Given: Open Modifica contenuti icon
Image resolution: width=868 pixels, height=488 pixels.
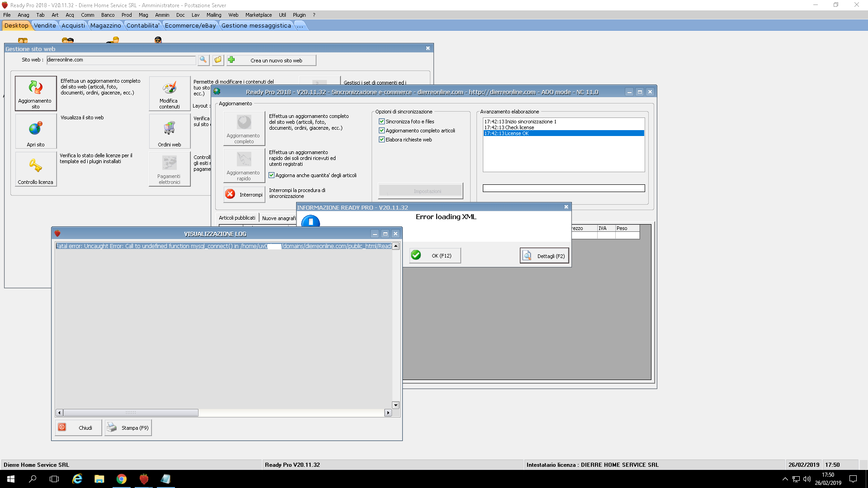Looking at the screenshot, I should point(170,93).
